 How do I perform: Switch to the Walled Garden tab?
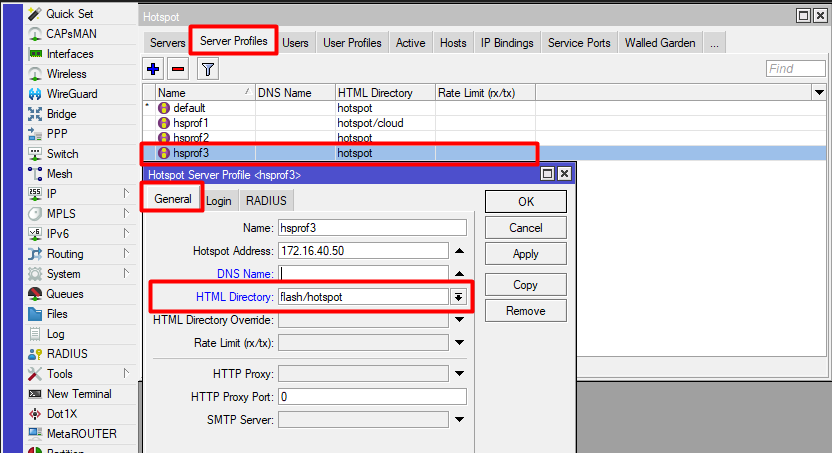pos(660,43)
